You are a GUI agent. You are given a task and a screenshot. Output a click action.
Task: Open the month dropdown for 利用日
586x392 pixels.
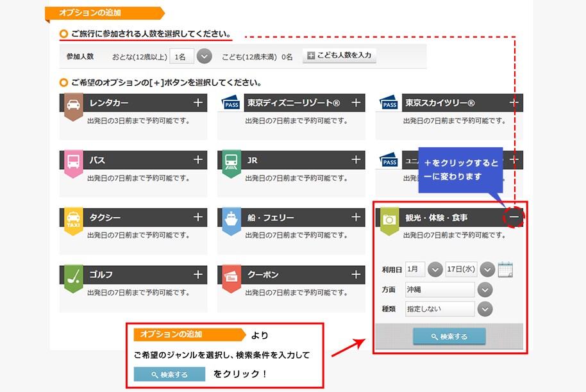tap(435, 270)
